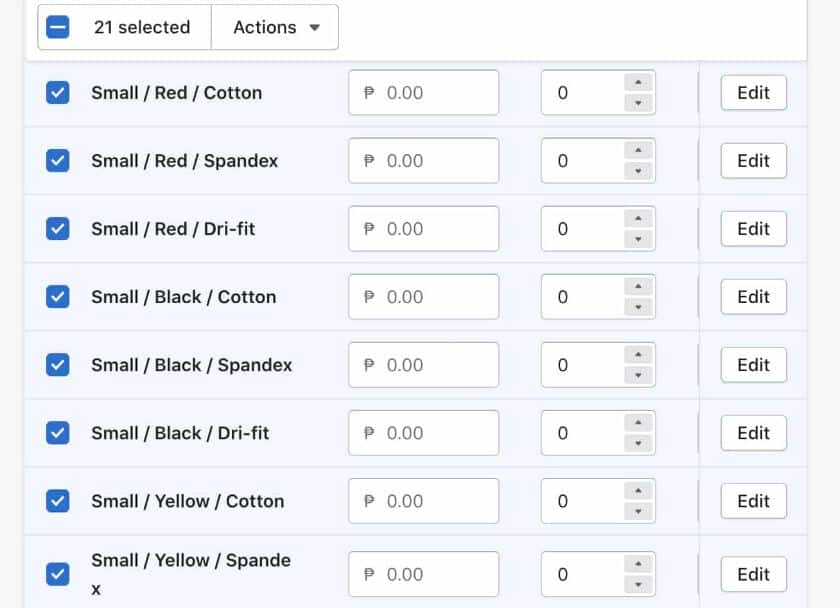
Task: Increase quantity for Small / Yellow / Cotton
Action: pyautogui.click(x=638, y=491)
